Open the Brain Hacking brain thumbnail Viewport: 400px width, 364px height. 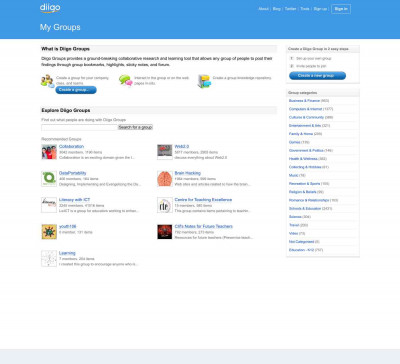pos(165,179)
